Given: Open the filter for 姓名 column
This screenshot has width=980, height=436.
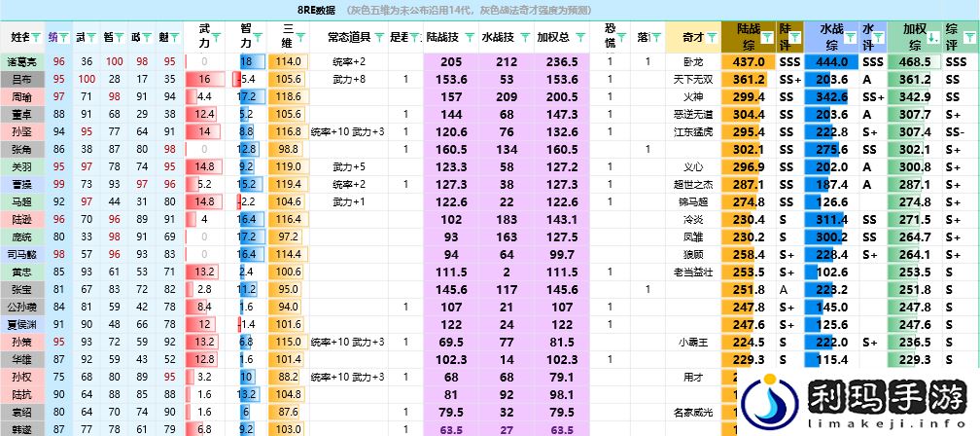Looking at the screenshot, I should (36, 38).
